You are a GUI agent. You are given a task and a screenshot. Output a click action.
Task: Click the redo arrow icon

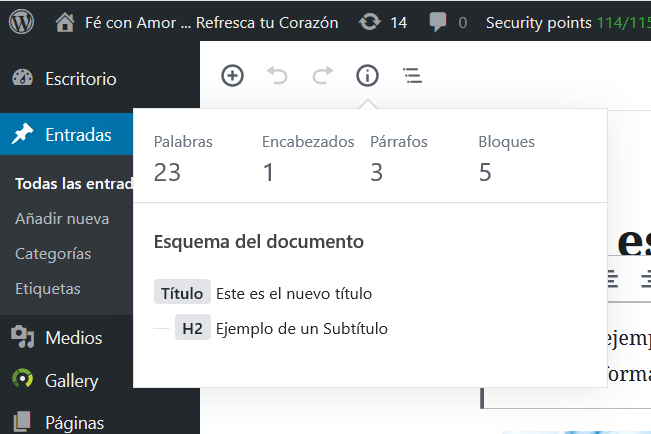coord(322,75)
